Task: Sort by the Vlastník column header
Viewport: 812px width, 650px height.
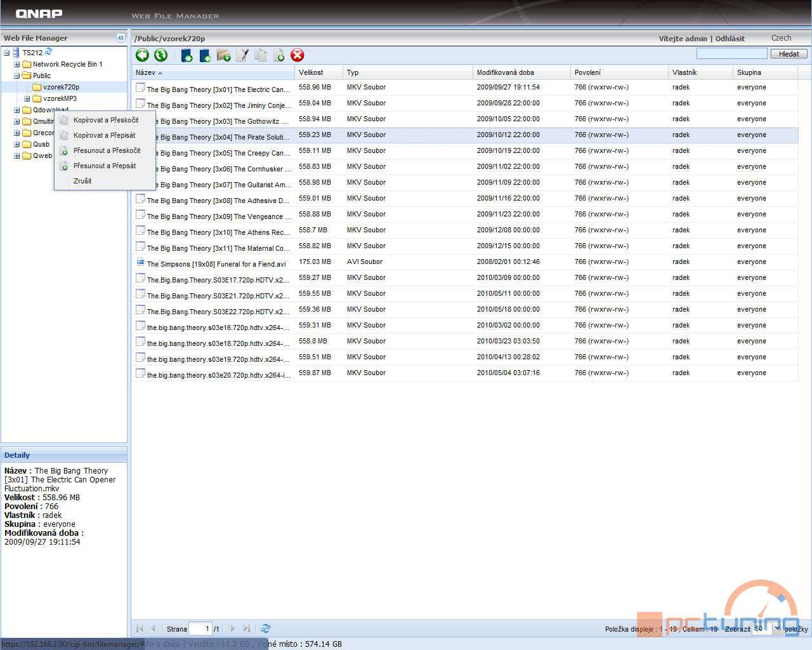Action: point(700,72)
